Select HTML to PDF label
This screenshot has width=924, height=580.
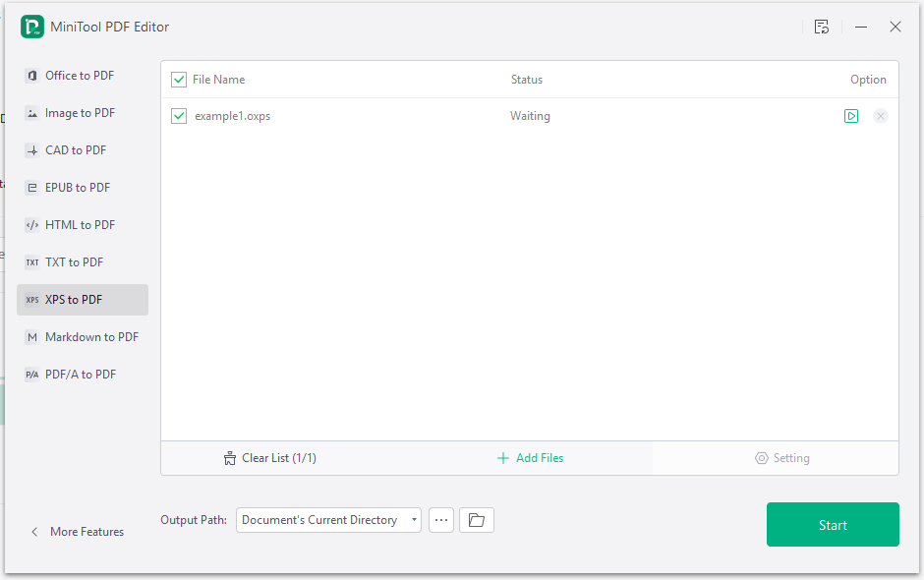click(x=81, y=224)
